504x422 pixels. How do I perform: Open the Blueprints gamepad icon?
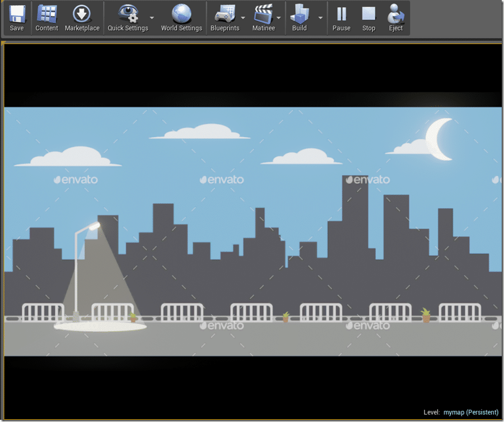click(225, 13)
